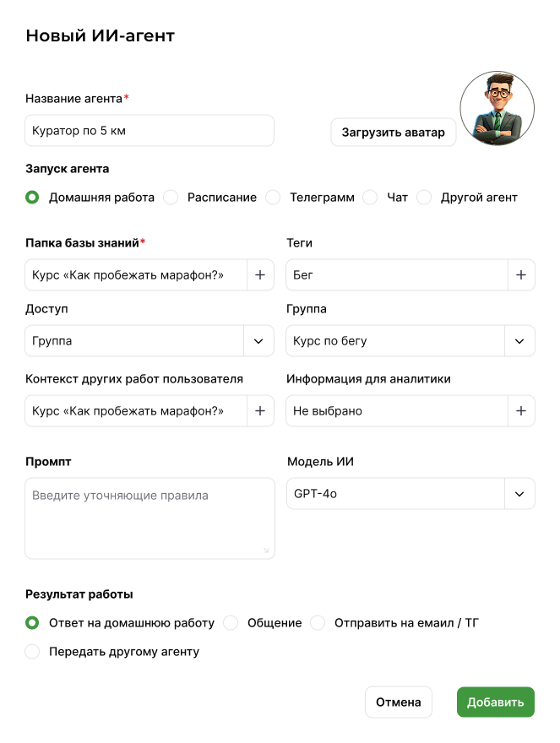560x743 pixels.
Task: Click plus icon for Информация для аналитики
Action: coord(521,411)
